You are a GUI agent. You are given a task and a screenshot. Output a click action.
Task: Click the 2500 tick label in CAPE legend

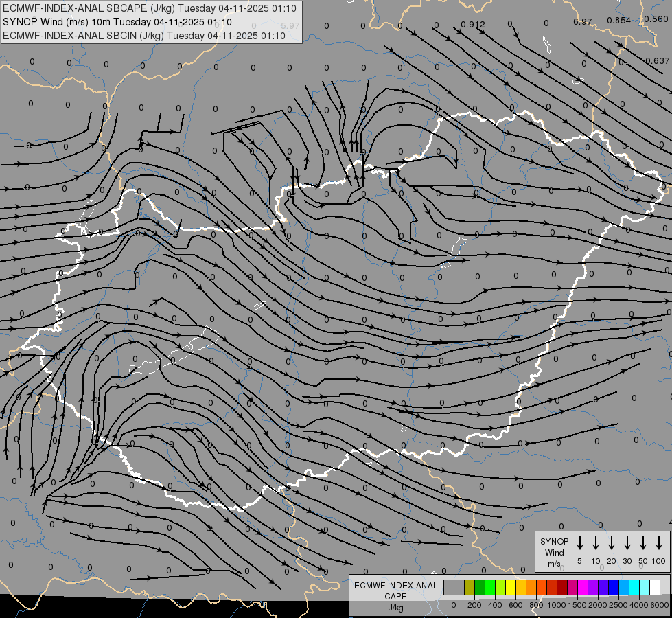618,605
